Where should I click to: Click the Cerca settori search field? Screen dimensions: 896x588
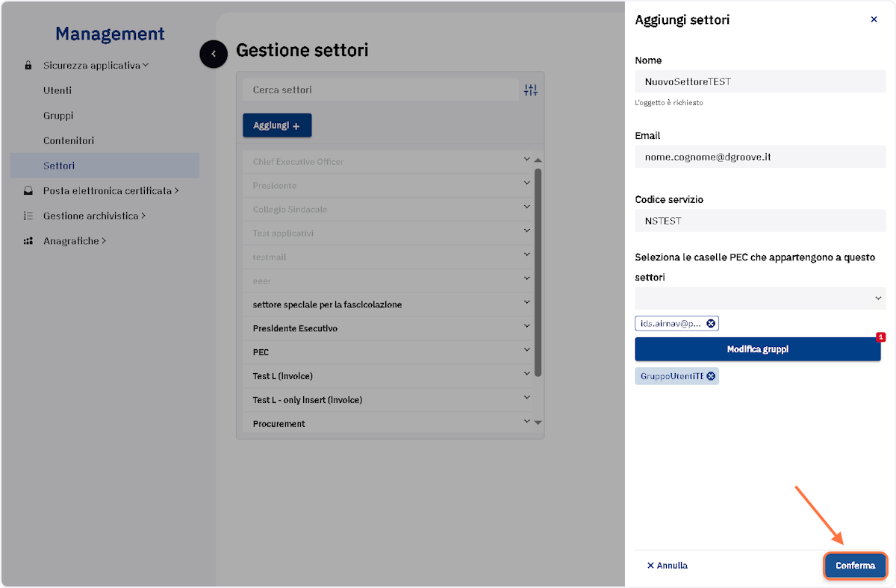pos(380,90)
